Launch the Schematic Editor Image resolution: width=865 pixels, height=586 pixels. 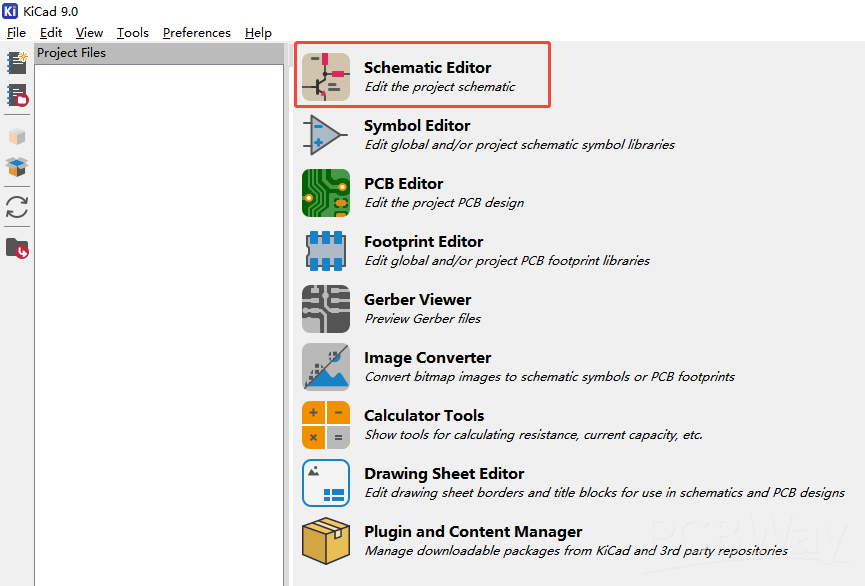point(326,77)
